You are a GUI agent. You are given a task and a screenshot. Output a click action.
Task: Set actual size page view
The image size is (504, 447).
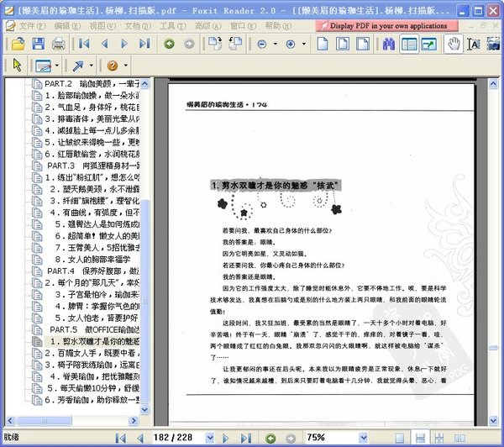[x=323, y=44]
